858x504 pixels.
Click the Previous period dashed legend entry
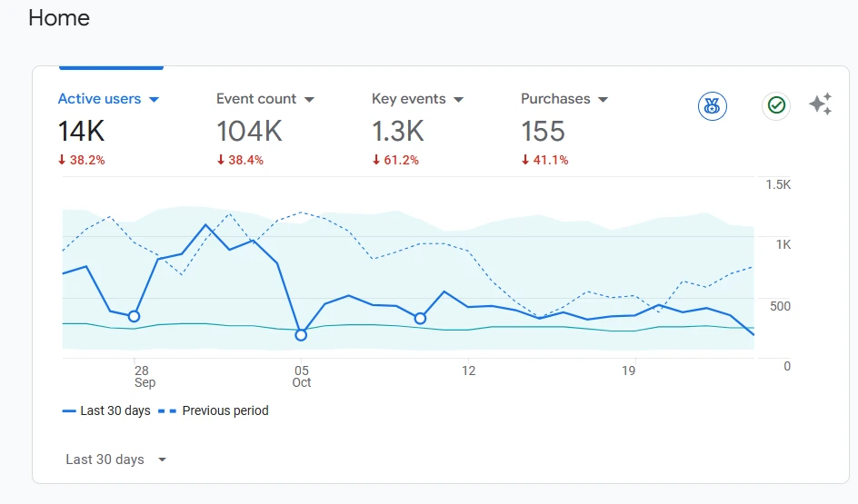pyautogui.click(x=215, y=410)
